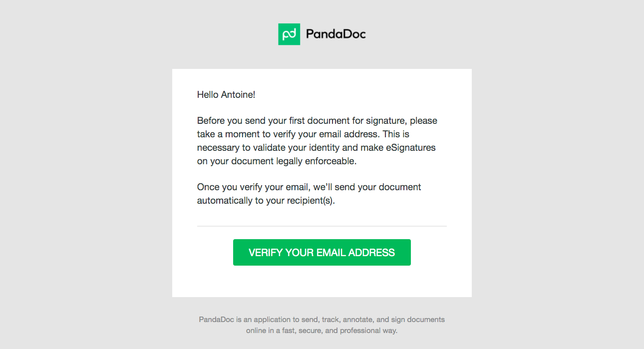Select the name "Antoine" in the greeting
This screenshot has width=644, height=349.
point(237,94)
